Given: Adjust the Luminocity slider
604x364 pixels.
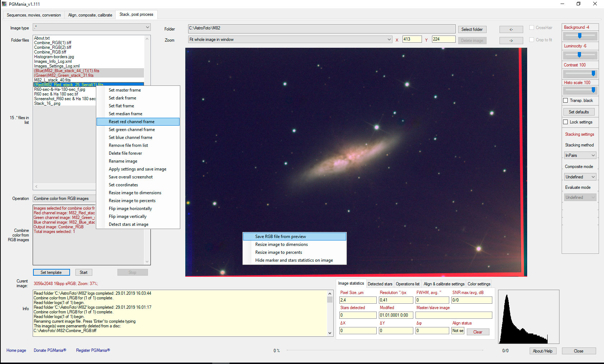Looking at the screenshot, I should point(580,55).
